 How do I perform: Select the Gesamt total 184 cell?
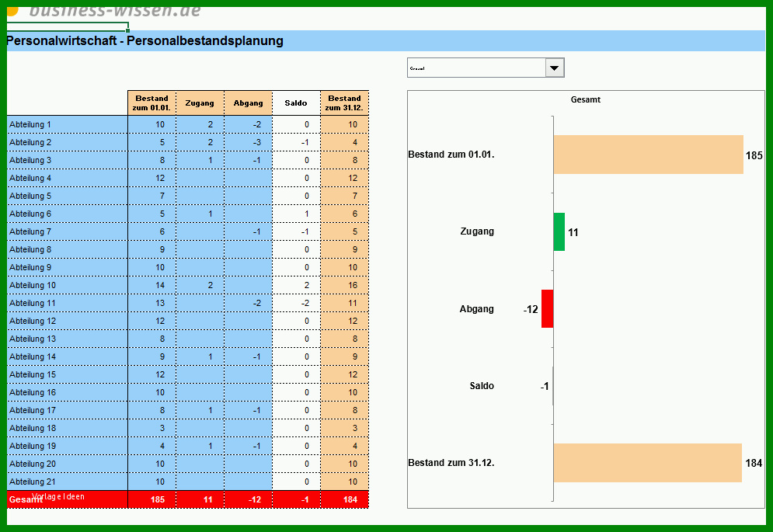[x=345, y=499]
